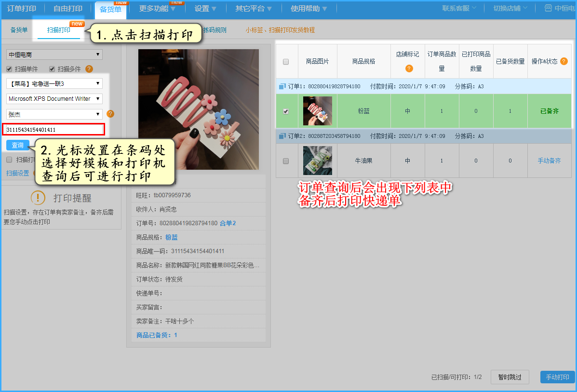Click the 订单1 group icon
577x392 pixels.
pos(282,86)
